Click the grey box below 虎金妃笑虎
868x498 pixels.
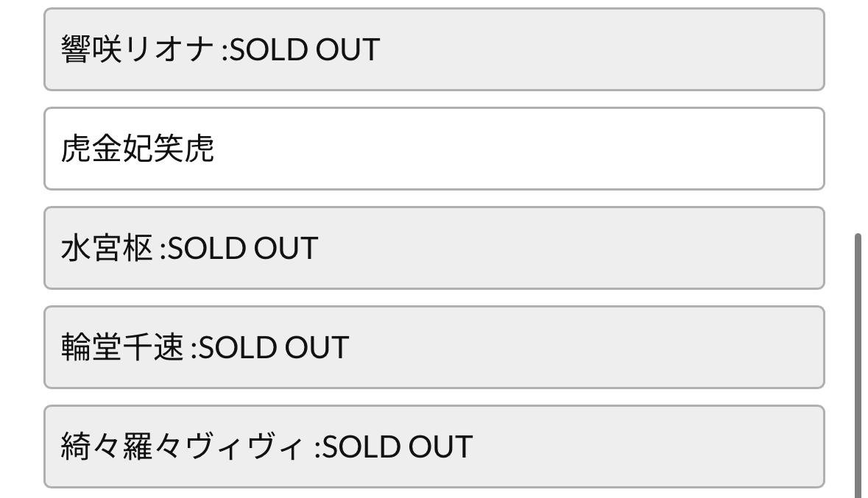(434, 248)
